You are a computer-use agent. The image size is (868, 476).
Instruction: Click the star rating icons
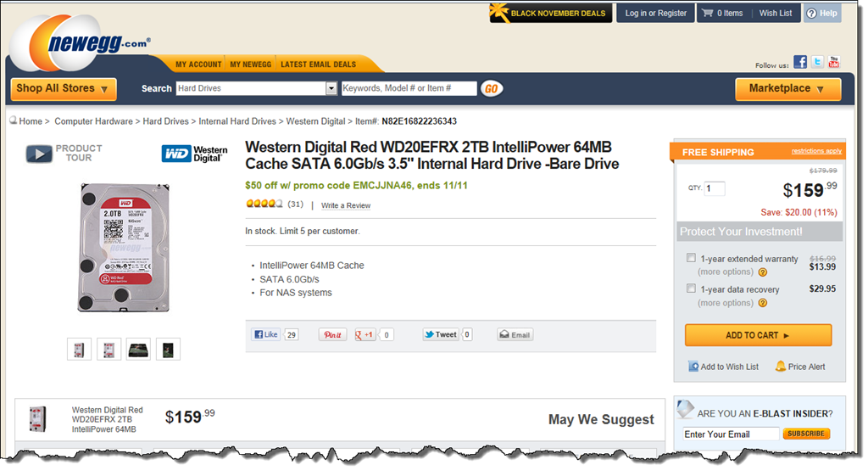pyautogui.click(x=264, y=204)
